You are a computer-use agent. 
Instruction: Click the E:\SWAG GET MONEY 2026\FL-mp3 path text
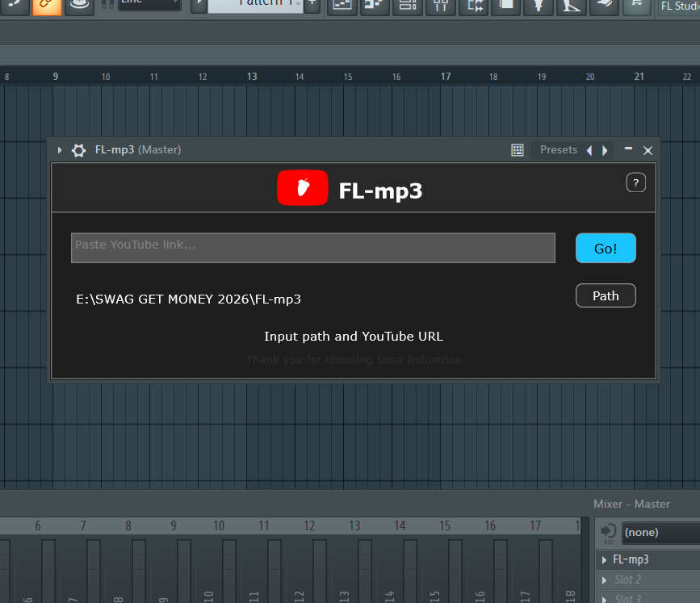[x=188, y=299]
